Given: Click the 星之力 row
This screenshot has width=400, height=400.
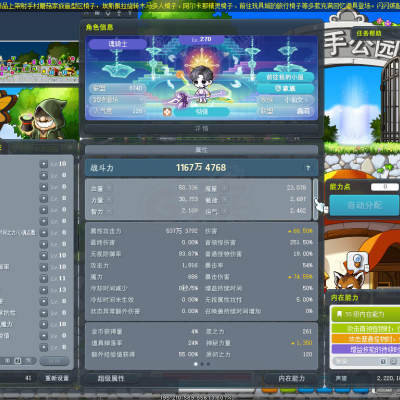Looking at the screenshot, I should [x=259, y=332].
